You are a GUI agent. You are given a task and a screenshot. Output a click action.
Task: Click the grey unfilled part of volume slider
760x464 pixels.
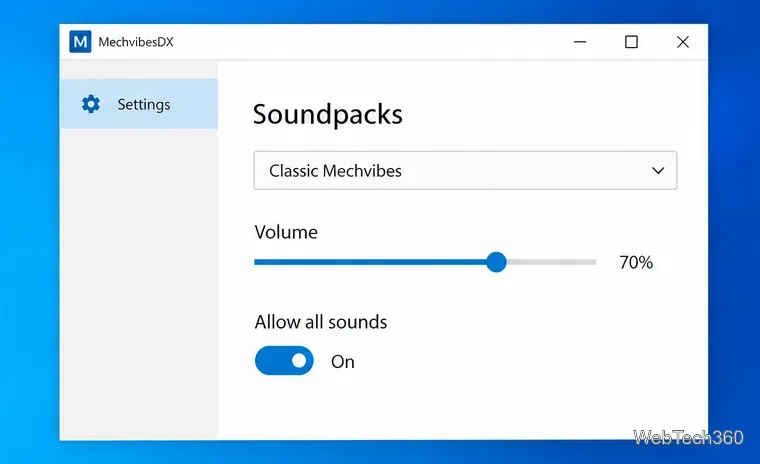tap(551, 262)
